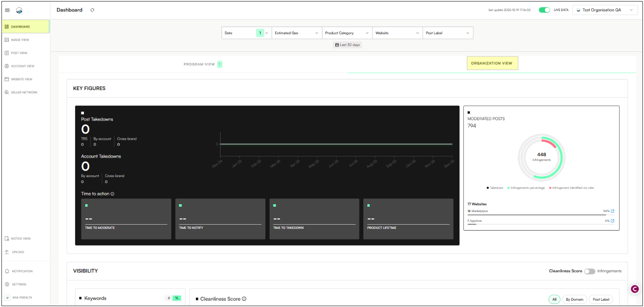Image resolution: width=644 pixels, height=307 pixels.
Task: Click the Last 30 days date chip
Action: (x=347, y=45)
